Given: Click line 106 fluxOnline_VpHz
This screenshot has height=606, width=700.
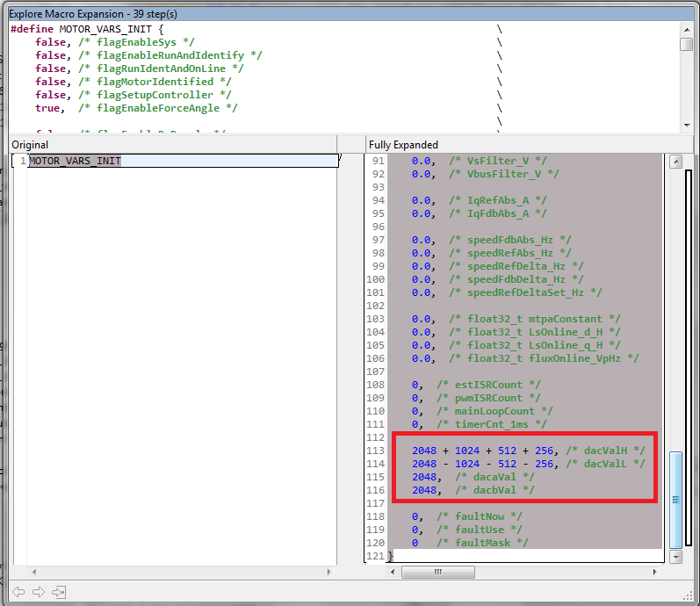Looking at the screenshot, I should [x=525, y=358].
